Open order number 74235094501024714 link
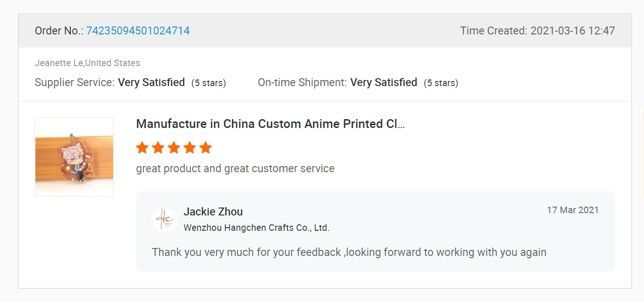 coord(138,31)
